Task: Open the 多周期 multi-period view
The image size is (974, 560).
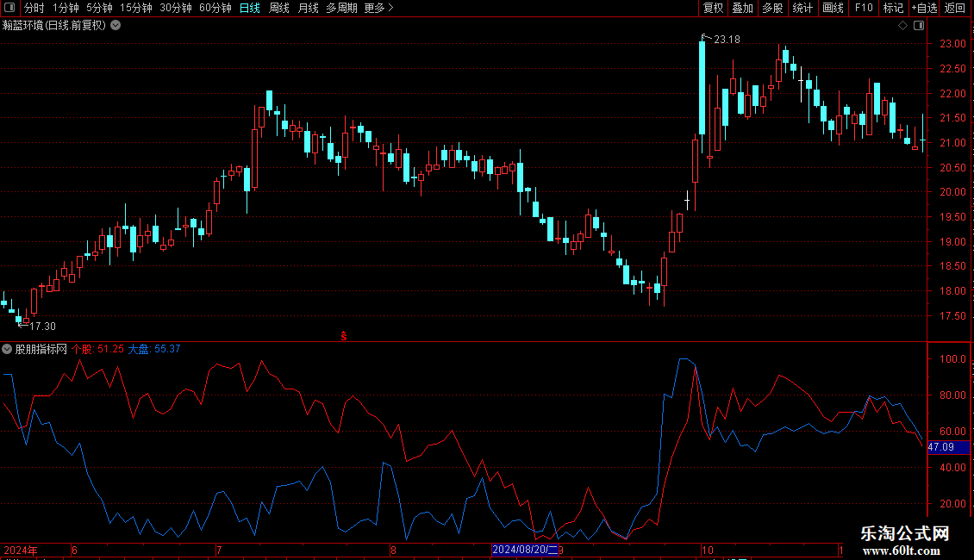Action: (341, 8)
